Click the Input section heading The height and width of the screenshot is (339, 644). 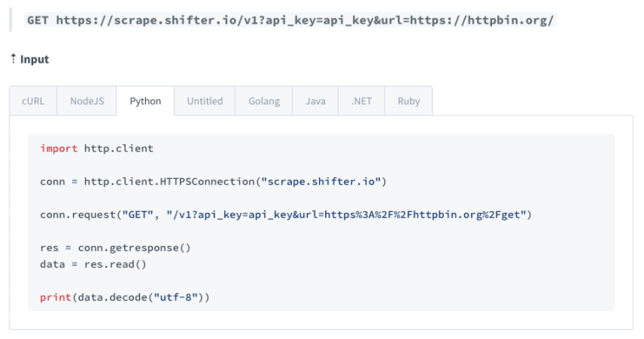[x=35, y=59]
